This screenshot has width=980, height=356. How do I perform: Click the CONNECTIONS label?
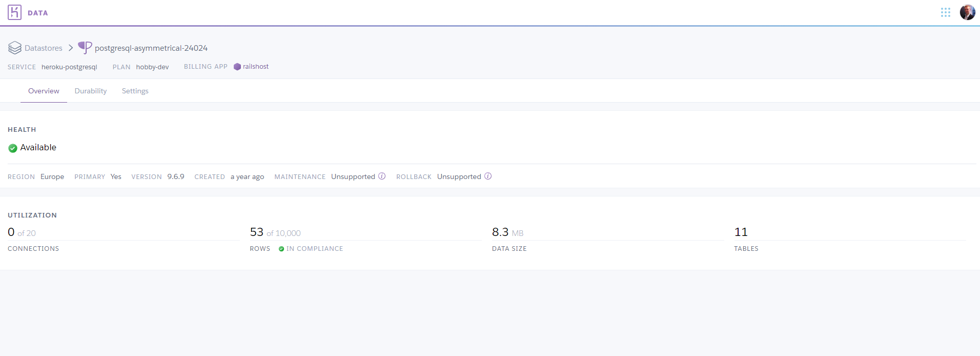(x=33, y=249)
